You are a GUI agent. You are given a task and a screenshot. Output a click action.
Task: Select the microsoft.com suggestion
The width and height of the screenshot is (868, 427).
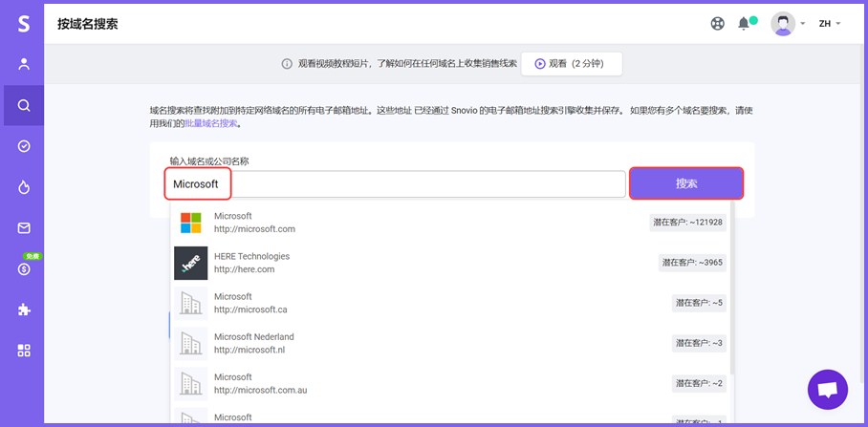pyautogui.click(x=451, y=223)
